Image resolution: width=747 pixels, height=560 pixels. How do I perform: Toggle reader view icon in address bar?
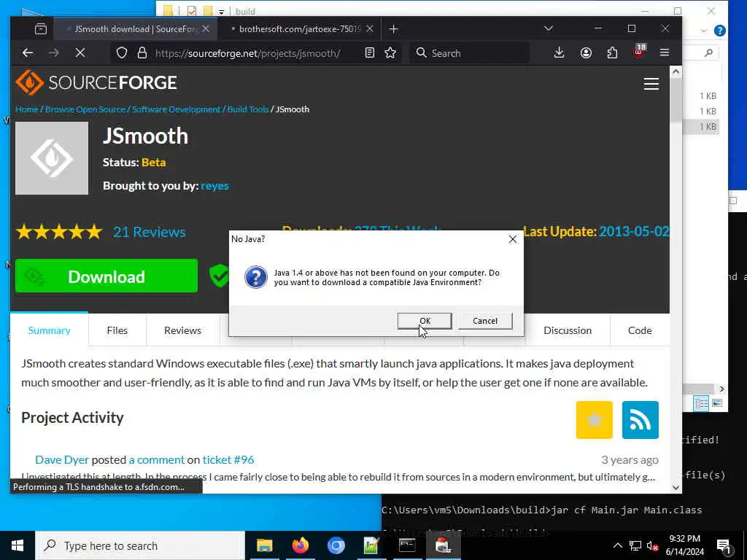tap(370, 52)
